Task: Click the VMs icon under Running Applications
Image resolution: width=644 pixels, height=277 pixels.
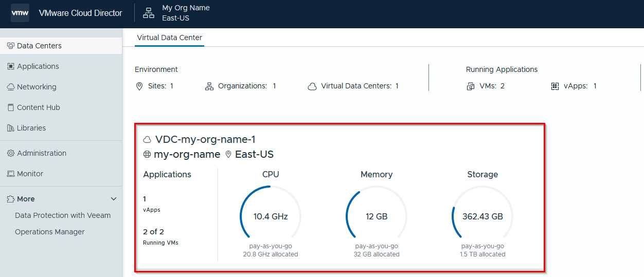Action: 471,86
